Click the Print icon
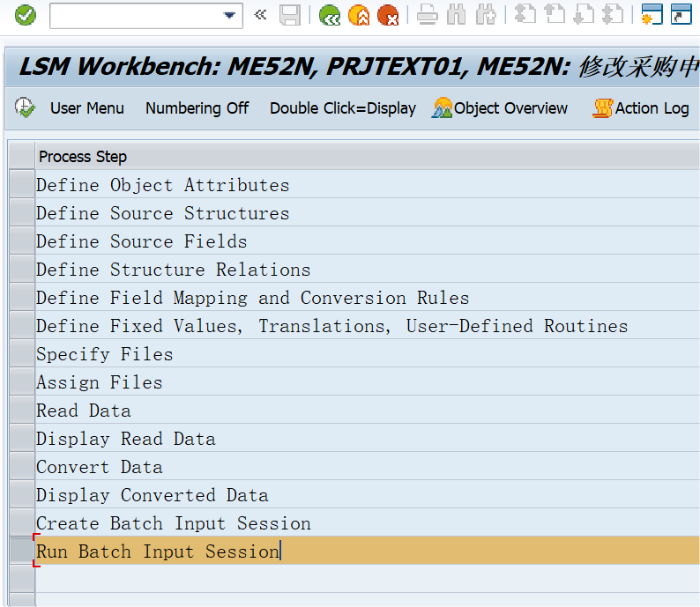 point(428,16)
